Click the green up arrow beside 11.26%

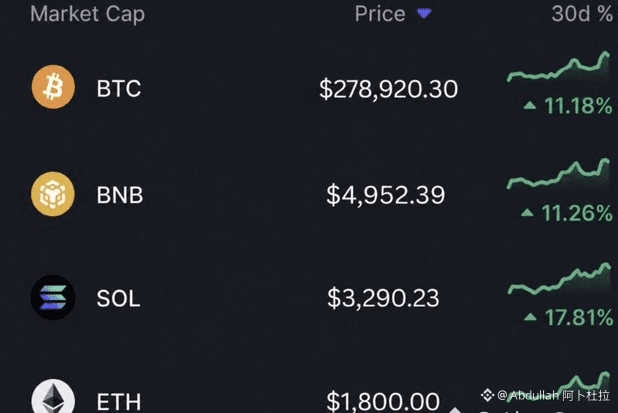tap(527, 213)
